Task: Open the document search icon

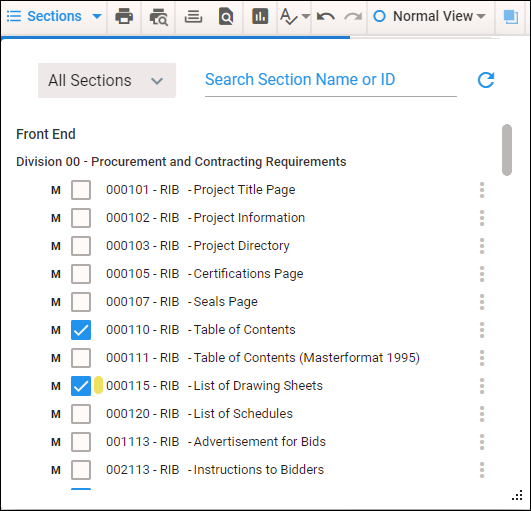Action: coord(226,17)
